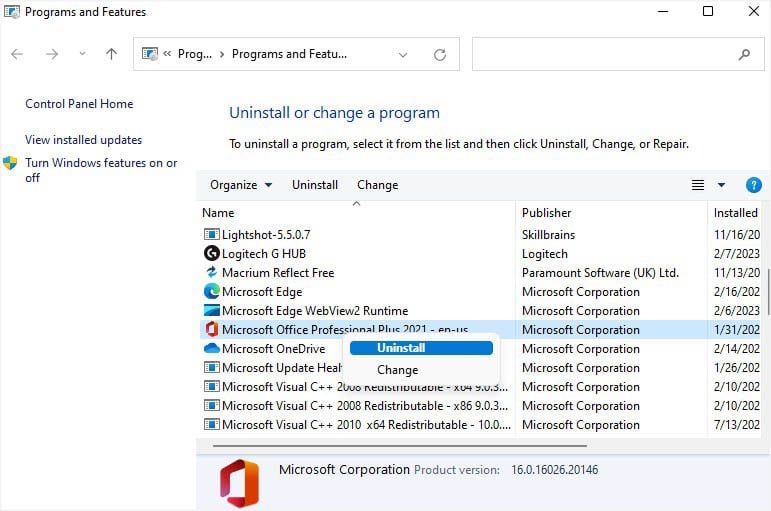
Task: Click the Visual C++ 2010 x64 icon
Action: [x=211, y=424]
